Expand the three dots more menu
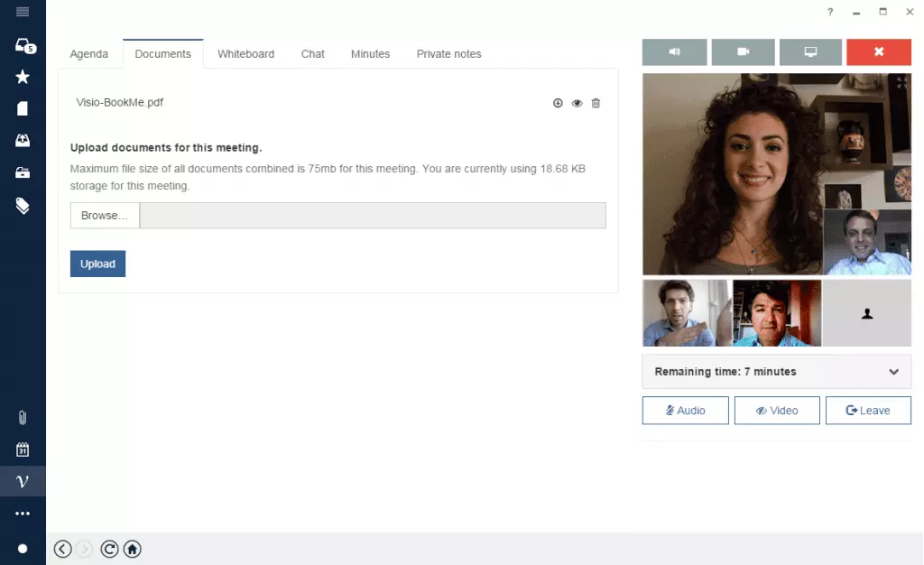The width and height of the screenshot is (924, 565). 23,514
